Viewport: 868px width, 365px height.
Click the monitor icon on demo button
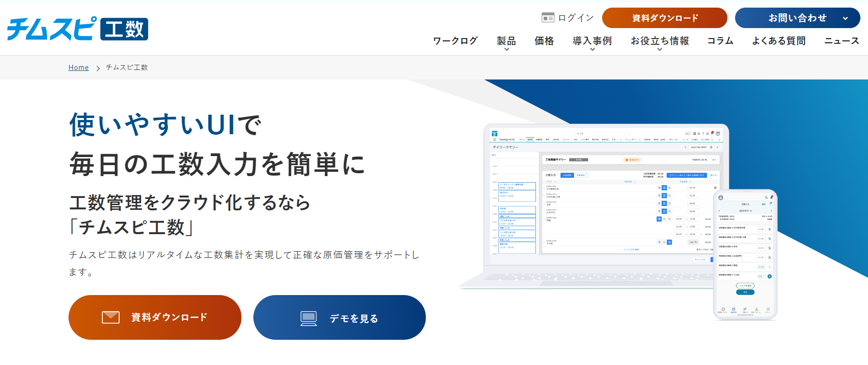point(309,318)
